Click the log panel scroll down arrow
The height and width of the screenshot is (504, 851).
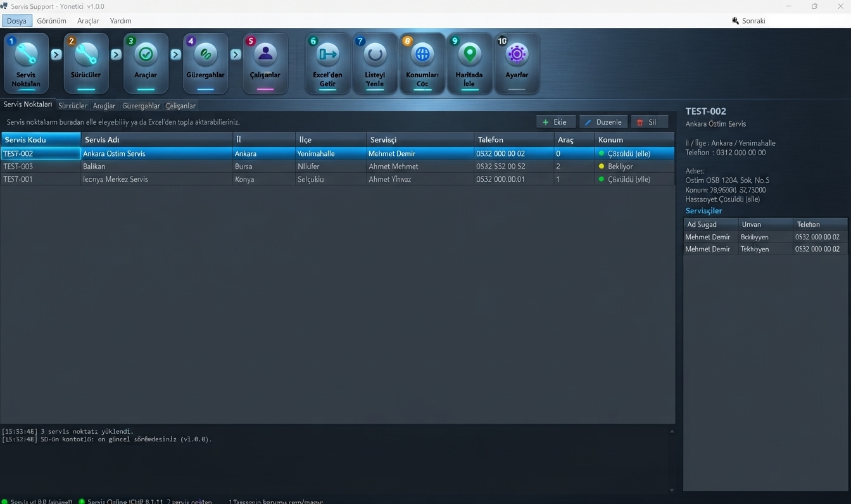[671, 489]
